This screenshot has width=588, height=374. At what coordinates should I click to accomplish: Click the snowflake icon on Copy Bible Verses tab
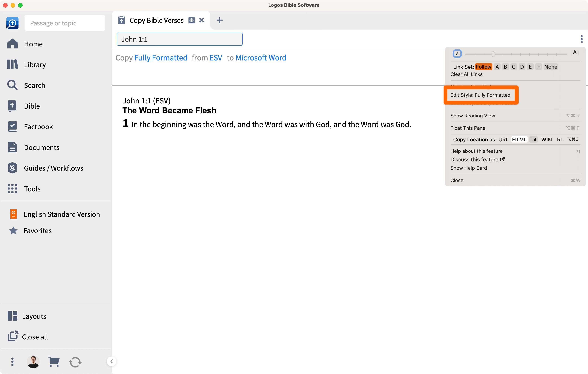[x=191, y=20]
